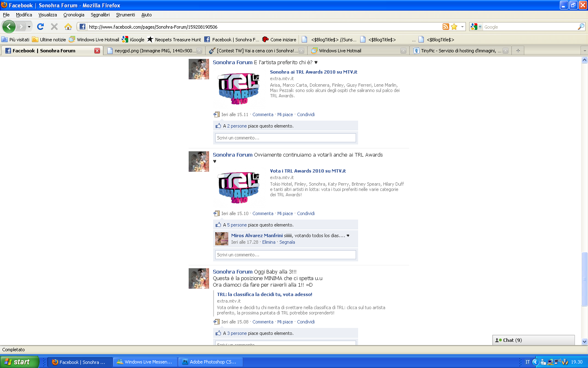Open the File menu
Image resolution: width=588 pixels, height=368 pixels.
coord(6,15)
